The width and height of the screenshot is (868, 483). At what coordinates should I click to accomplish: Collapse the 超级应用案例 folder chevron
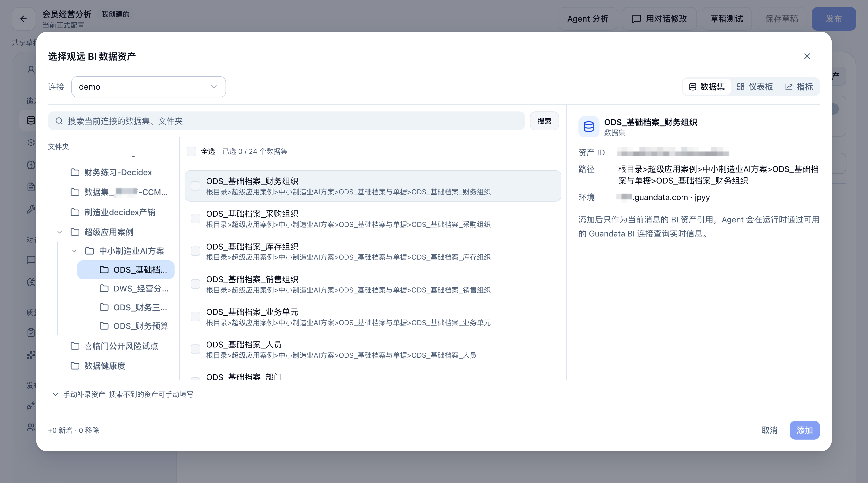tap(60, 232)
